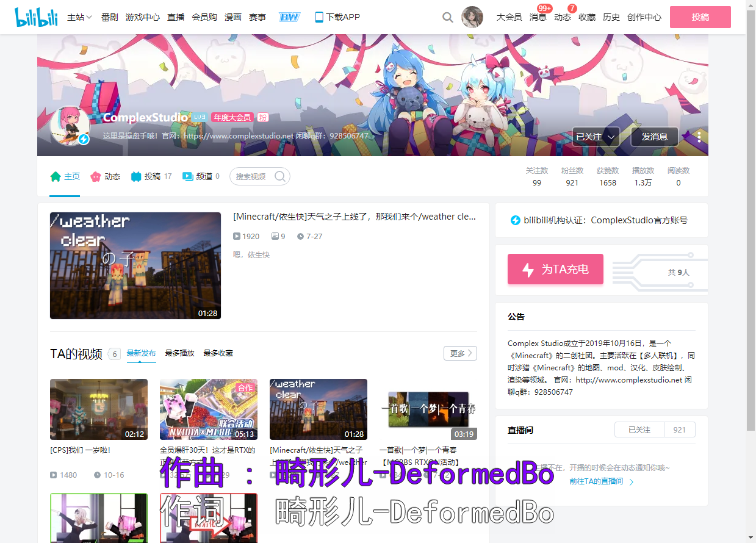Open 会员购 in the top navigation
This screenshot has width=756, height=543.
coord(204,17)
